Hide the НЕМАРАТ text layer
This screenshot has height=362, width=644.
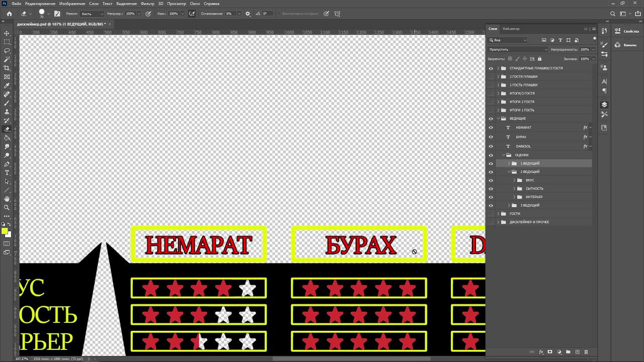click(491, 128)
